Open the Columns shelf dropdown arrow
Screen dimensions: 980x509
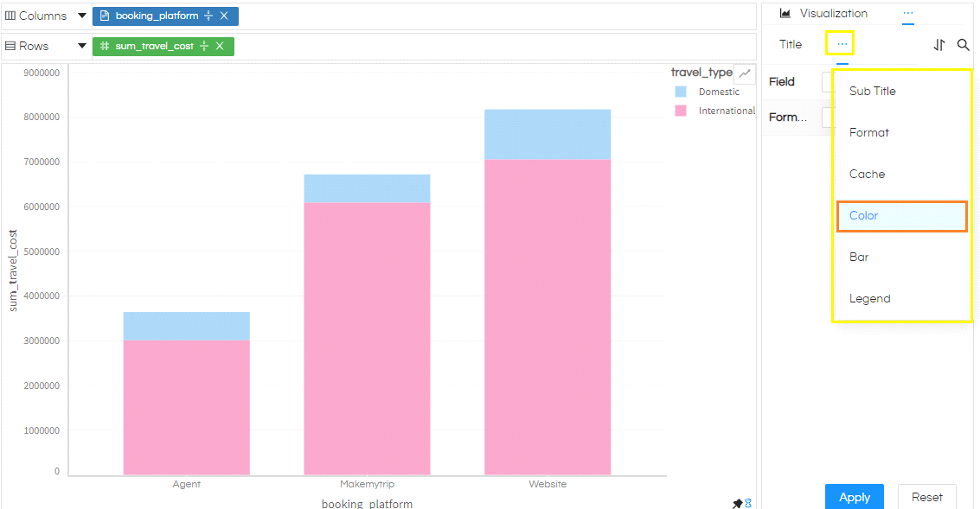click(82, 16)
